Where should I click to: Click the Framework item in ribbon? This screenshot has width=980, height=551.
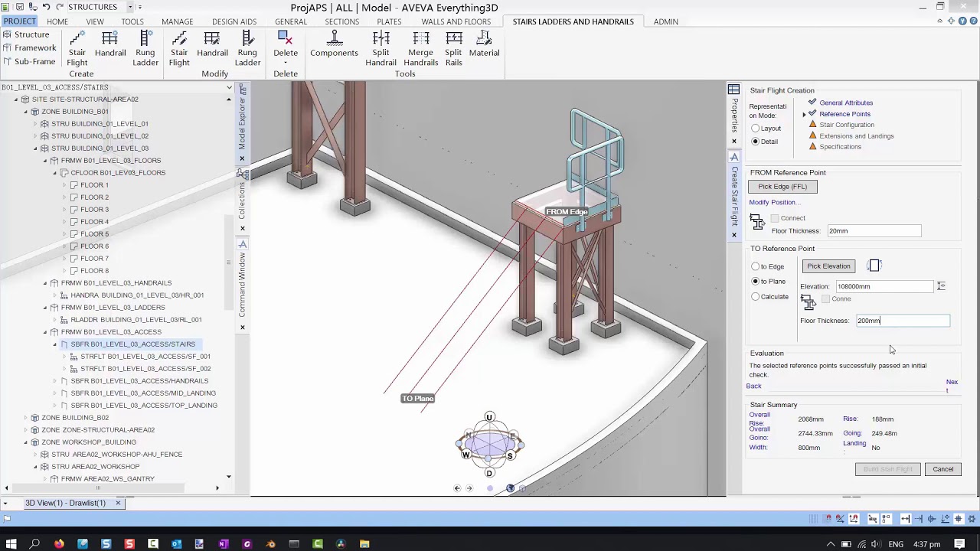pyautogui.click(x=29, y=47)
